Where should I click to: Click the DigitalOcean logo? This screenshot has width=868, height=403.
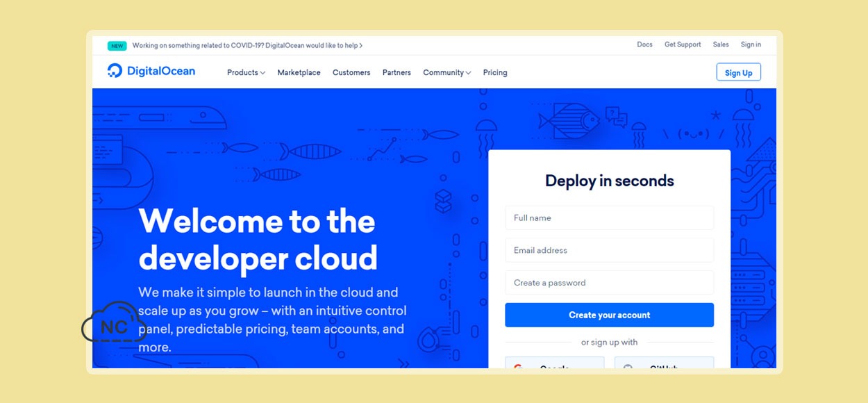click(x=151, y=71)
